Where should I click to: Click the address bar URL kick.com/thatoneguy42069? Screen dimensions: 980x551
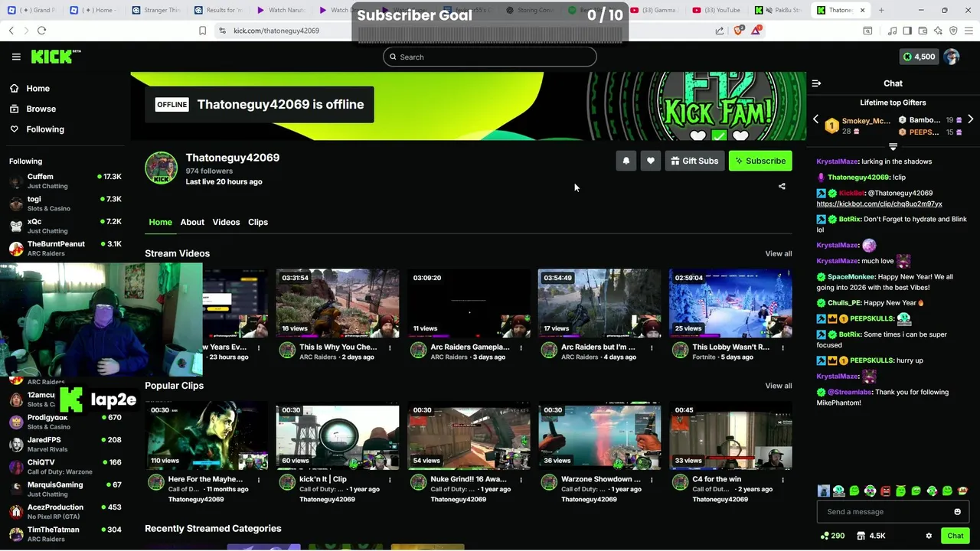pyautogui.click(x=276, y=31)
